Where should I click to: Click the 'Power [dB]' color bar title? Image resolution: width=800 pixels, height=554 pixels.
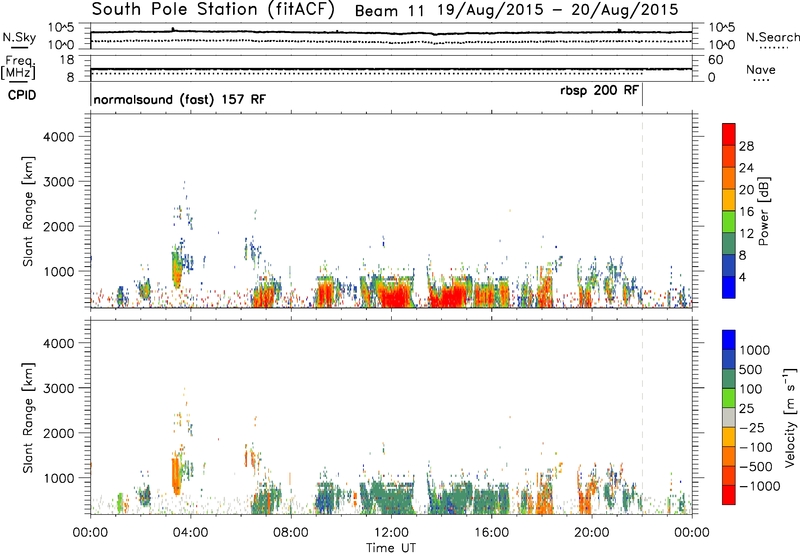click(x=764, y=211)
